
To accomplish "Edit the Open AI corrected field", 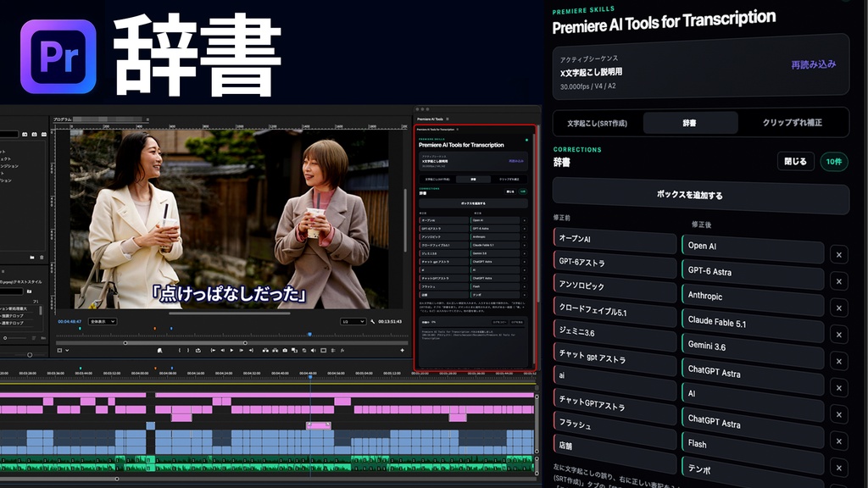I will [x=753, y=248].
